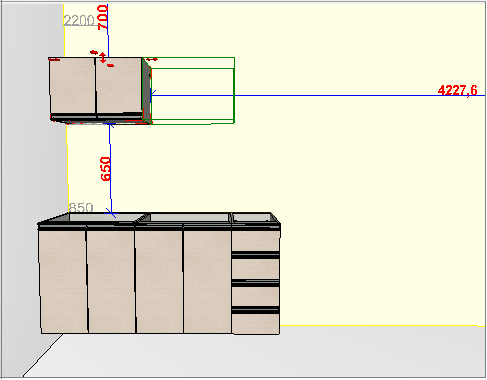Click the gray side panel of wall cabinet
Screen dimensions: 487x380
click(x=146, y=90)
